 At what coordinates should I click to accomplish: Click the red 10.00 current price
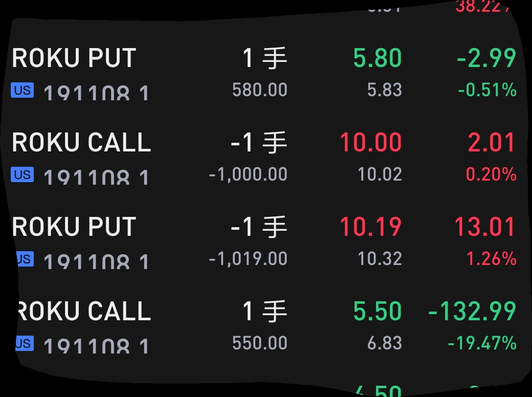pos(371,142)
